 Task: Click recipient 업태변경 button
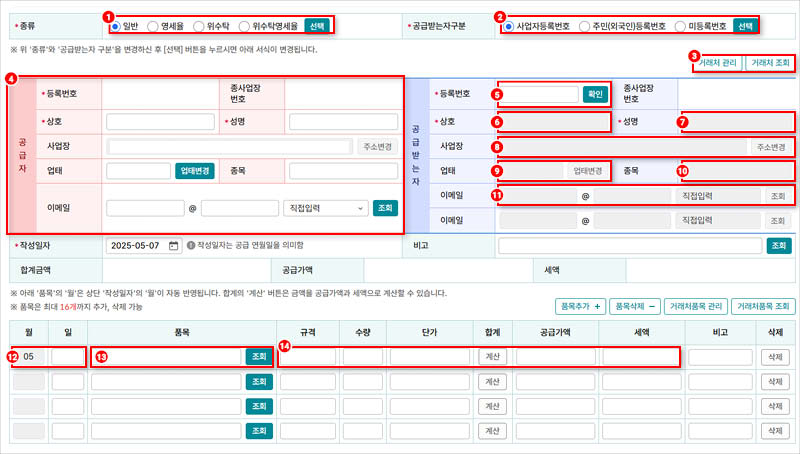tap(588, 171)
